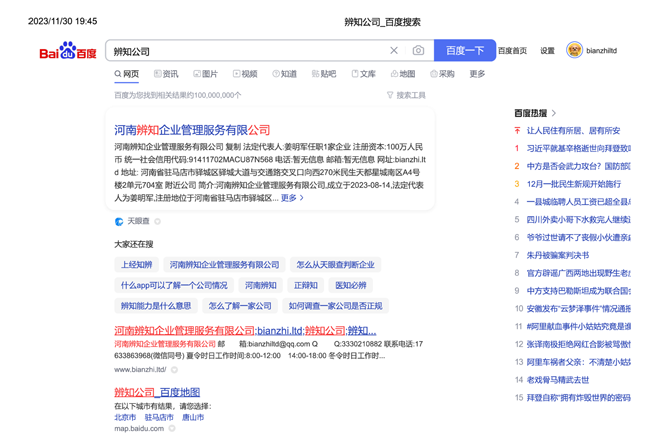Switch to 知道 tab
This screenshot has width=661, height=438.
pyautogui.click(x=284, y=74)
